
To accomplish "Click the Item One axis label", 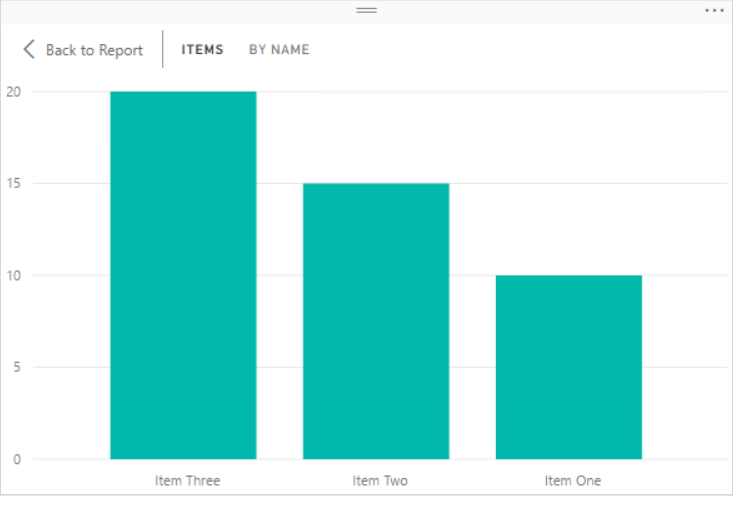I will point(573,480).
